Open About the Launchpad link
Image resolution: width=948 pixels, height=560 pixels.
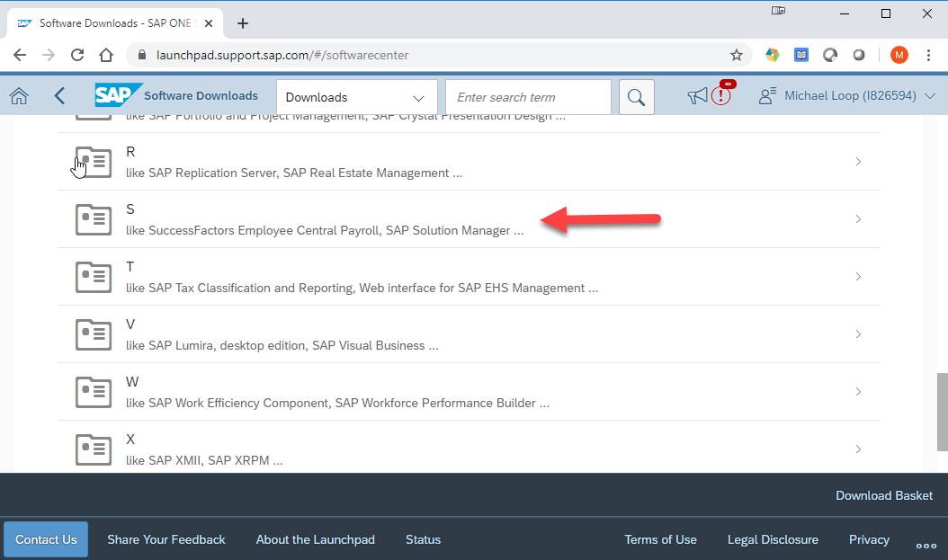pyautogui.click(x=315, y=539)
